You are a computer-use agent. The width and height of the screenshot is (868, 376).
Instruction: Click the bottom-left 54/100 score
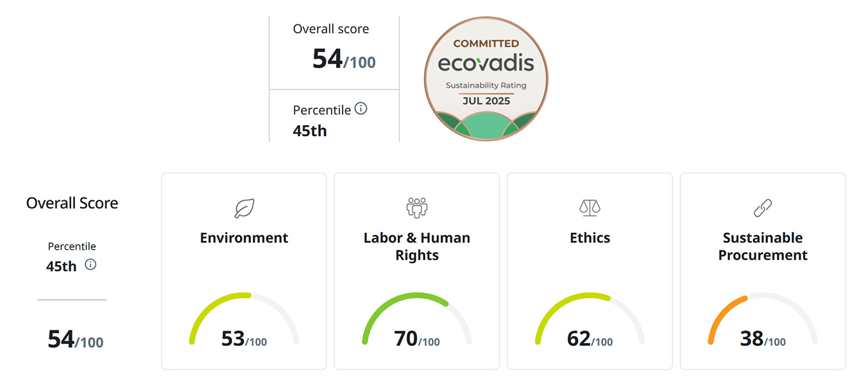pyautogui.click(x=75, y=339)
